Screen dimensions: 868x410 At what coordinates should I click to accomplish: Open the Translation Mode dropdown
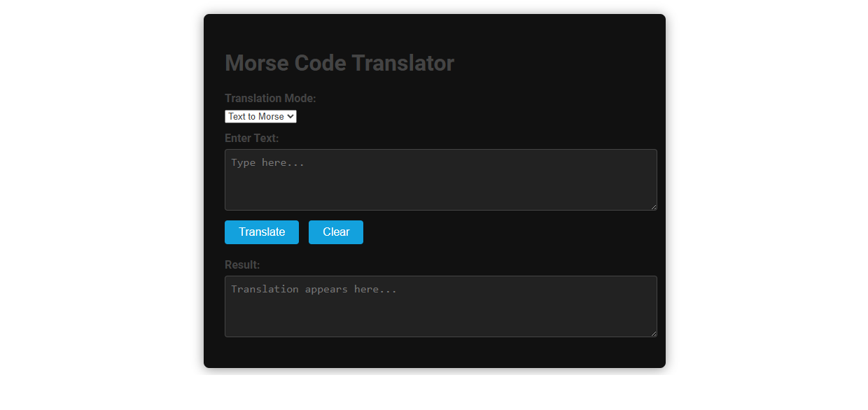pyautogui.click(x=260, y=116)
